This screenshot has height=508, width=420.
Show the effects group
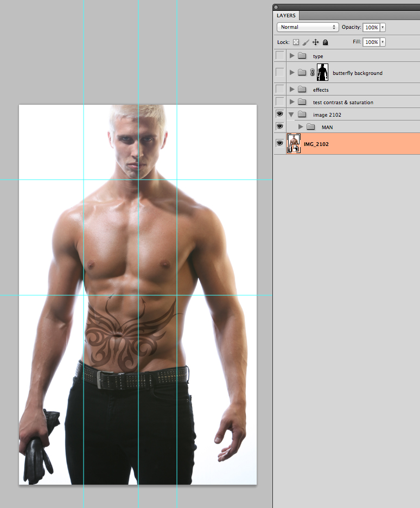coord(280,89)
